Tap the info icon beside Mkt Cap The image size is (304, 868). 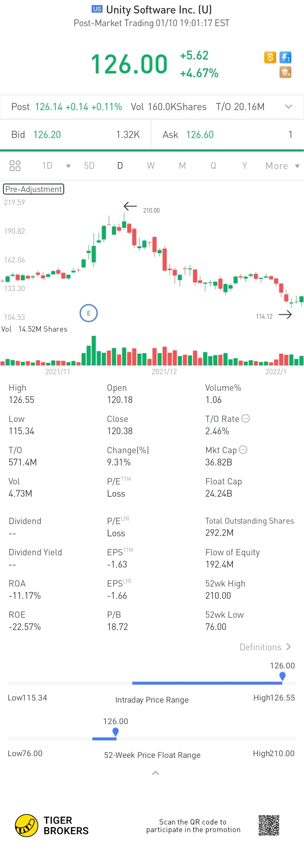point(243,450)
